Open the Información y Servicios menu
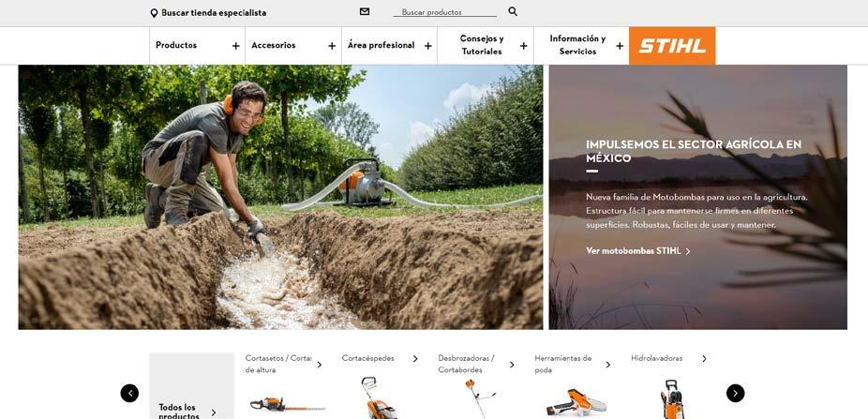The width and height of the screenshot is (868, 419). pyautogui.click(x=577, y=45)
